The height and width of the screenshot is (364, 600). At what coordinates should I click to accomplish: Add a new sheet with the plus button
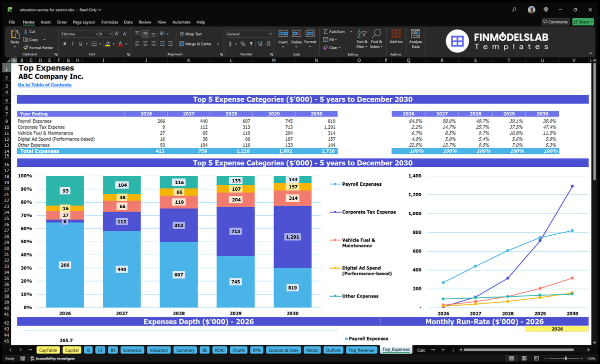click(443, 350)
